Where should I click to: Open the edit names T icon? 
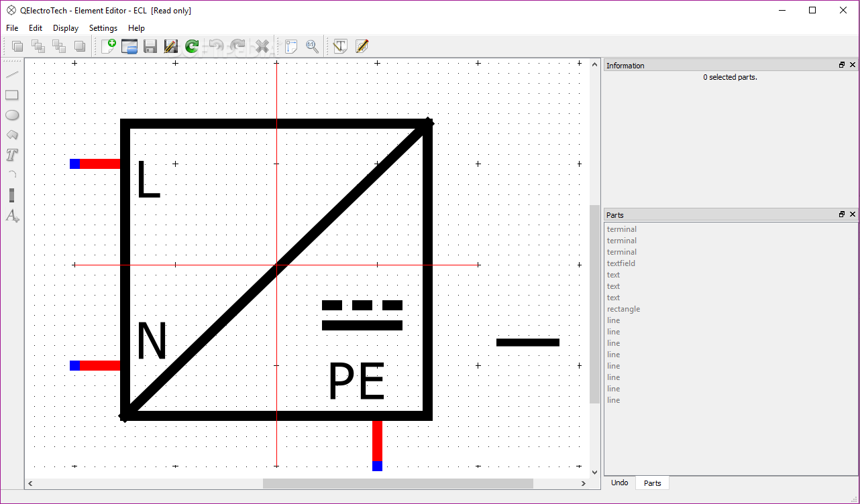341,46
